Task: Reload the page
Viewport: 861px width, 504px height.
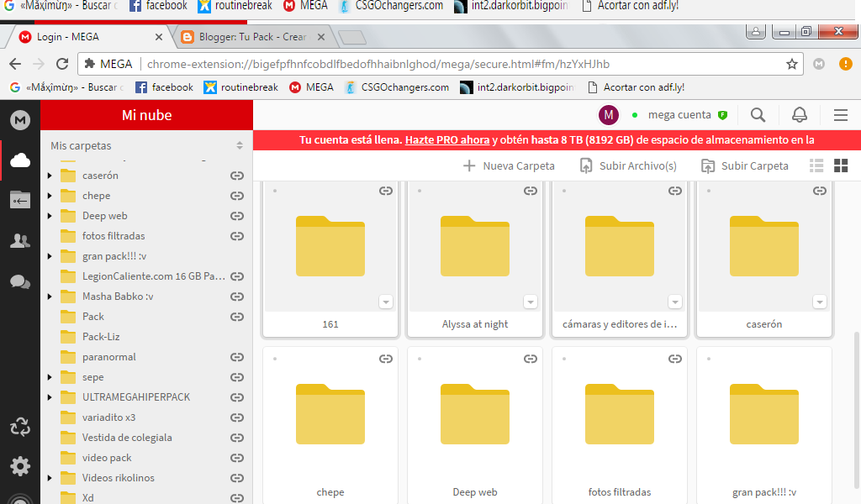Action: click(x=62, y=64)
